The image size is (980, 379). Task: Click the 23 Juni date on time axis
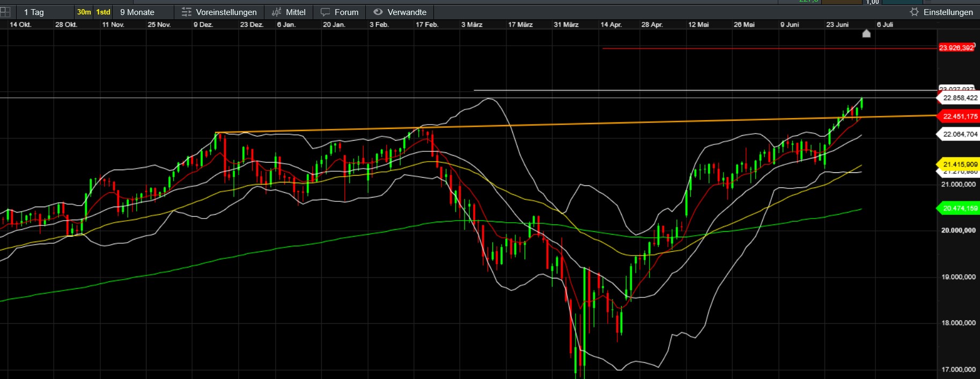coord(837,25)
